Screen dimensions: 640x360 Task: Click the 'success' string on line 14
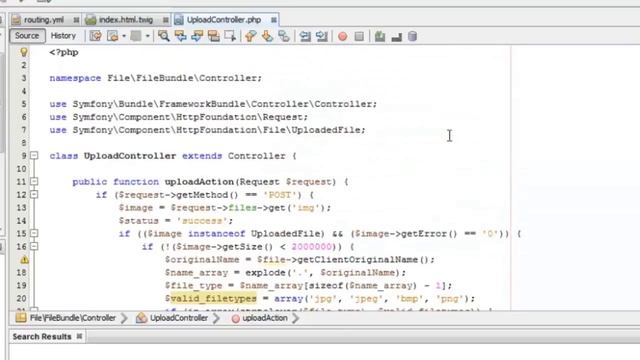pos(202,221)
